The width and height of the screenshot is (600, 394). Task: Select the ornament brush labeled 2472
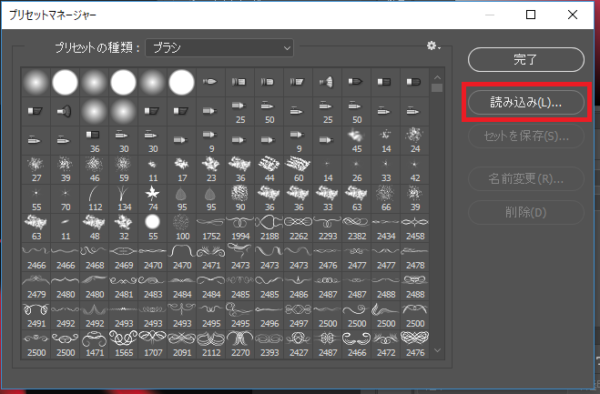coord(386,344)
